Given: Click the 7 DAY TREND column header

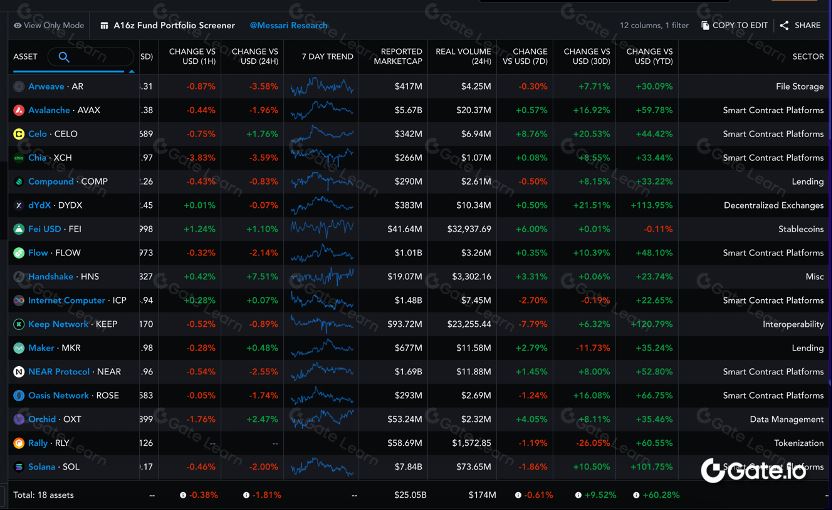Looking at the screenshot, I should click(x=327, y=57).
